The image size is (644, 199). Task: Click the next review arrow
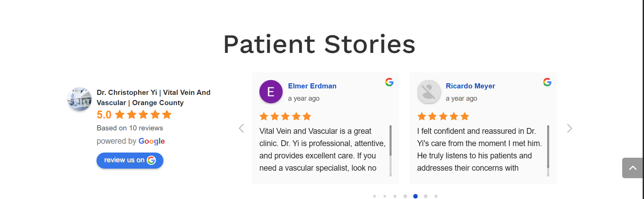tap(569, 128)
